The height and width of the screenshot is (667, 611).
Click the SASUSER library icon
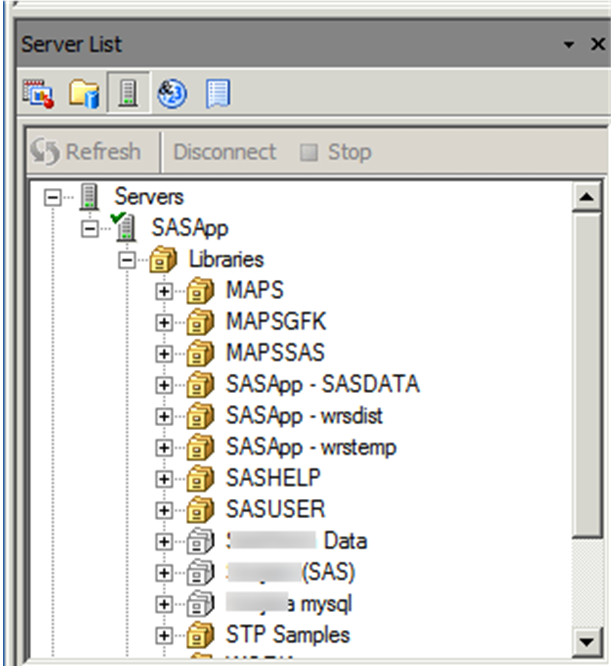coord(200,510)
